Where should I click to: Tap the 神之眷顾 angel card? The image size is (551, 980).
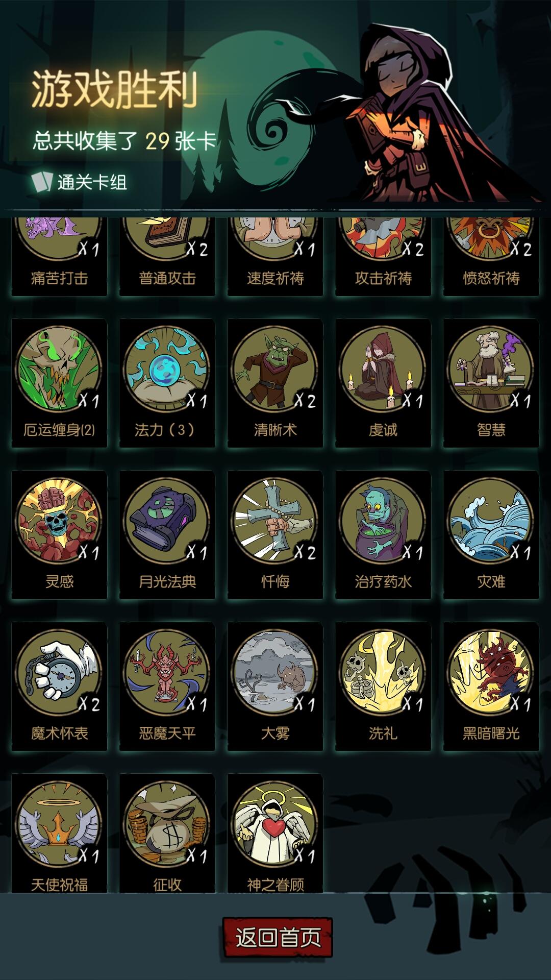click(x=275, y=833)
